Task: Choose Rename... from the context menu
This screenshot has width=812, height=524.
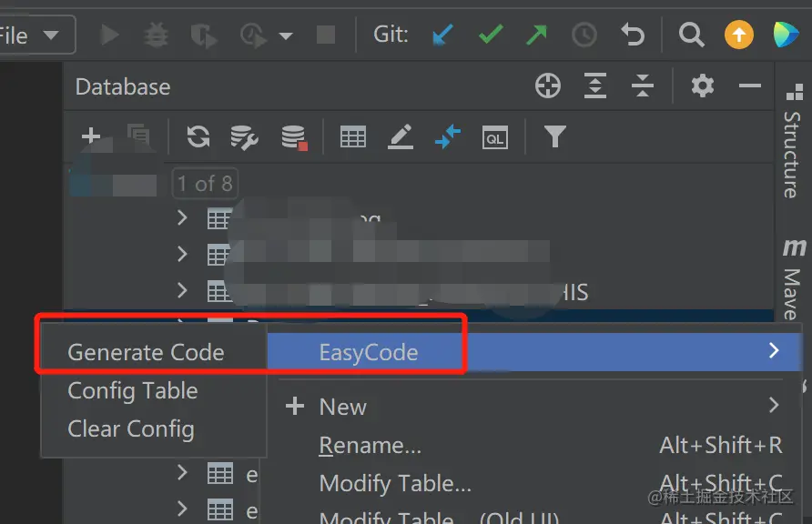Action: click(534, 446)
